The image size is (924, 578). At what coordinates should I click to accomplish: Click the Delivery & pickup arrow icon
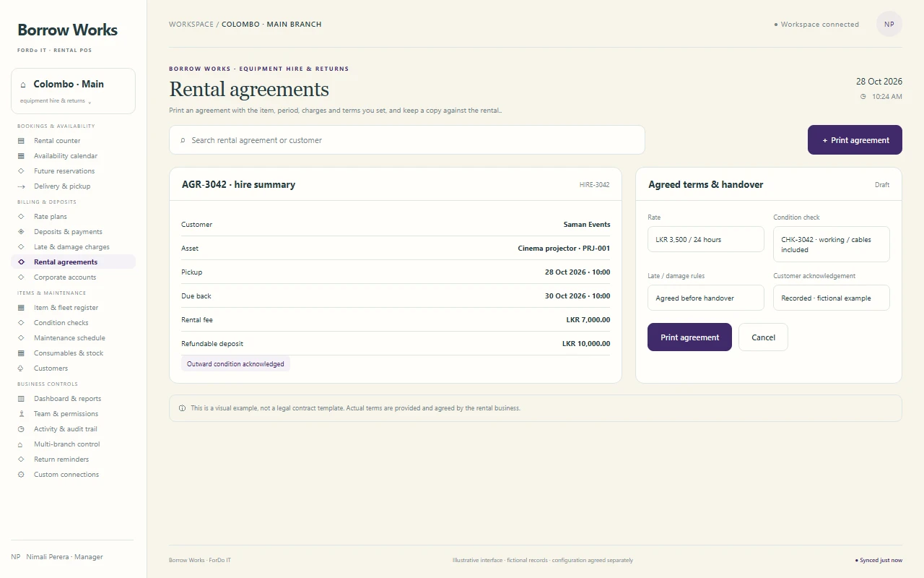[21, 186]
